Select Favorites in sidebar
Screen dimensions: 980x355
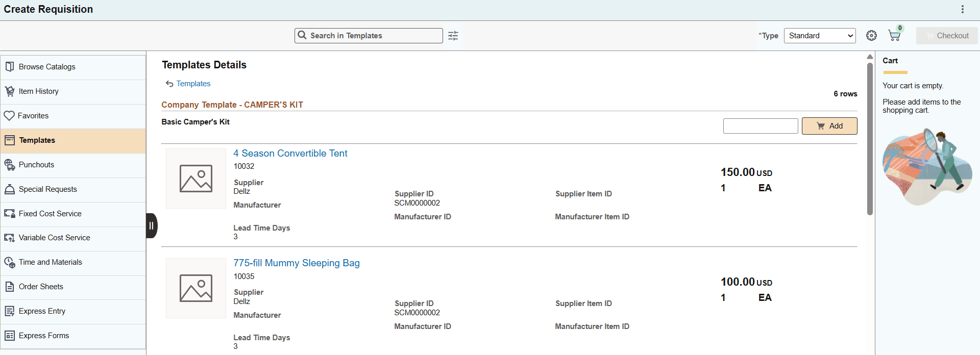point(73,116)
